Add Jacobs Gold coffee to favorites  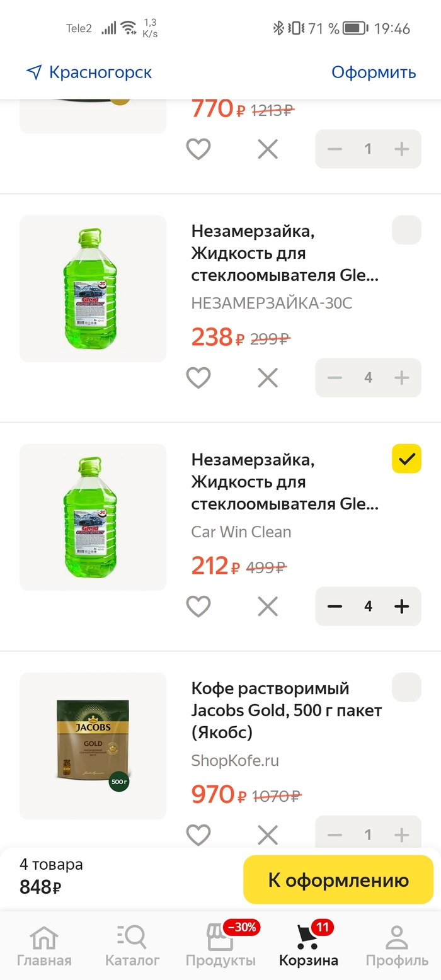click(198, 835)
